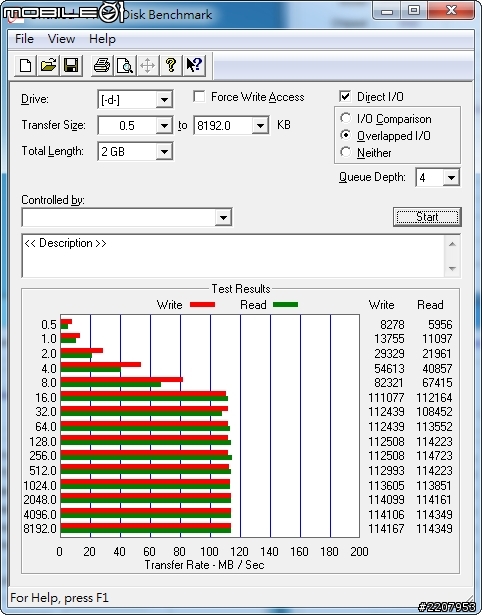Close the Disk Benchmark window

pos(451,11)
